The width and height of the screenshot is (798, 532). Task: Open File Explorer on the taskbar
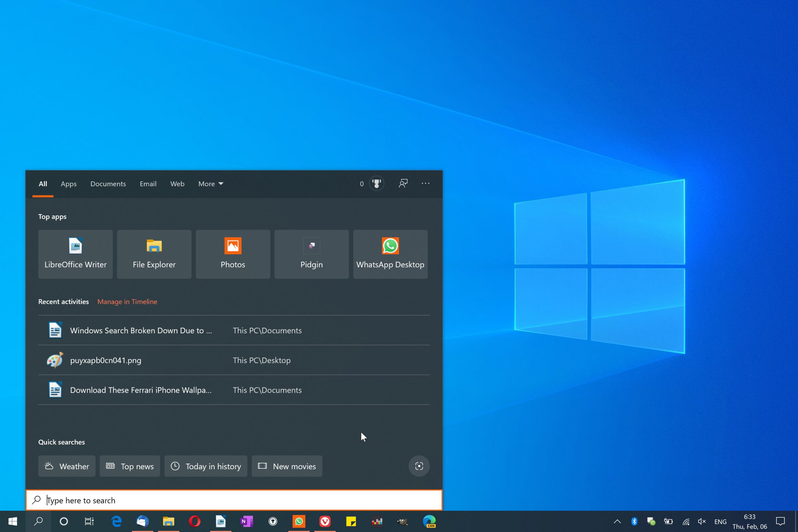pyautogui.click(x=168, y=521)
